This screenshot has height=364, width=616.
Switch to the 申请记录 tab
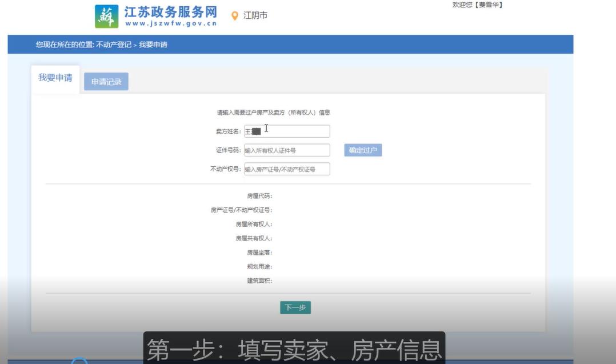[106, 82]
